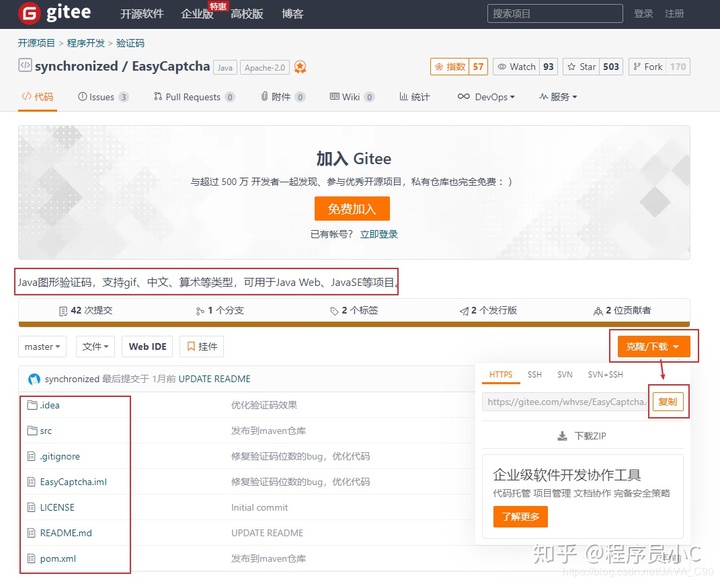Click the Watch count 93
The height and width of the screenshot is (584, 720).
coord(548,67)
